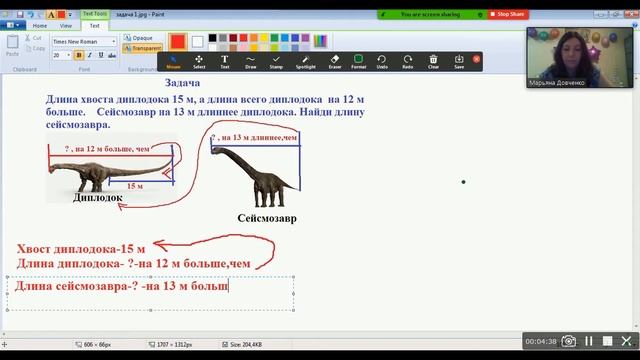Click the Stop Share button

coord(508,14)
